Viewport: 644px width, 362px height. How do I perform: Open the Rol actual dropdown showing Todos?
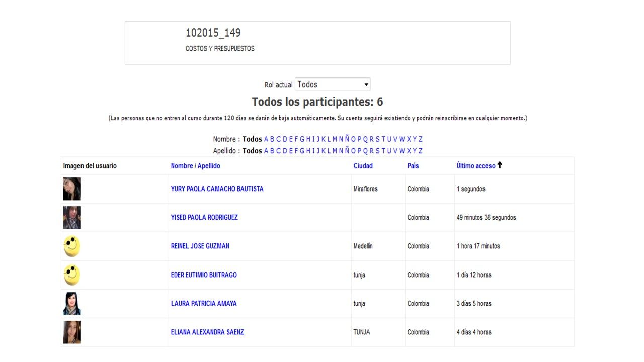pos(333,84)
